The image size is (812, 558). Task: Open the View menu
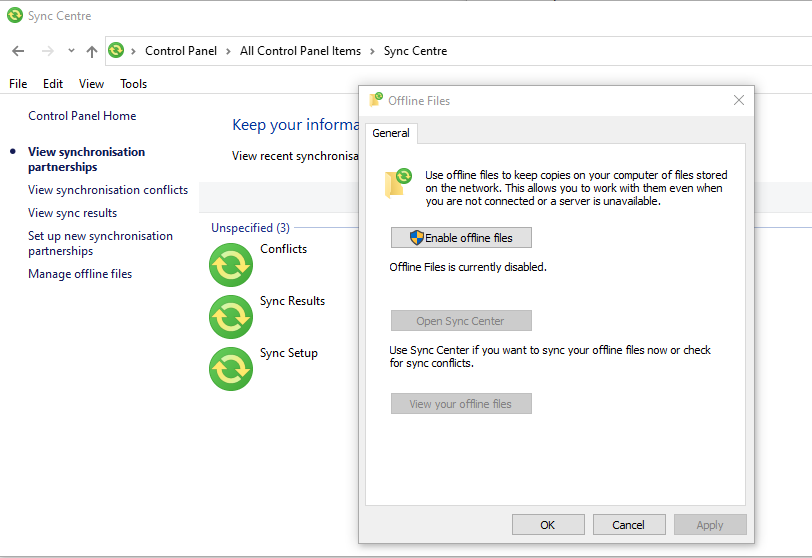point(91,84)
